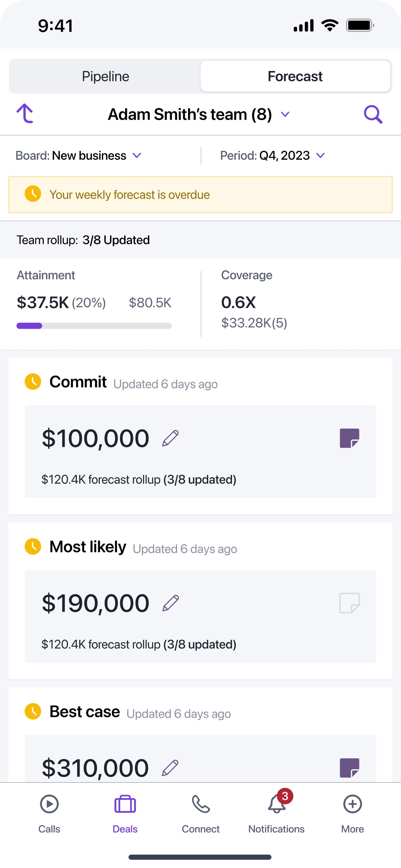The image size is (401, 868).
Task: Change the Period Q4, 2023 dropdown
Action: 272,155
